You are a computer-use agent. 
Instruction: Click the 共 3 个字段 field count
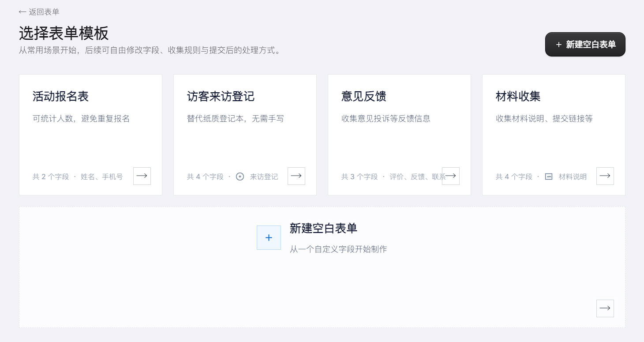(359, 177)
